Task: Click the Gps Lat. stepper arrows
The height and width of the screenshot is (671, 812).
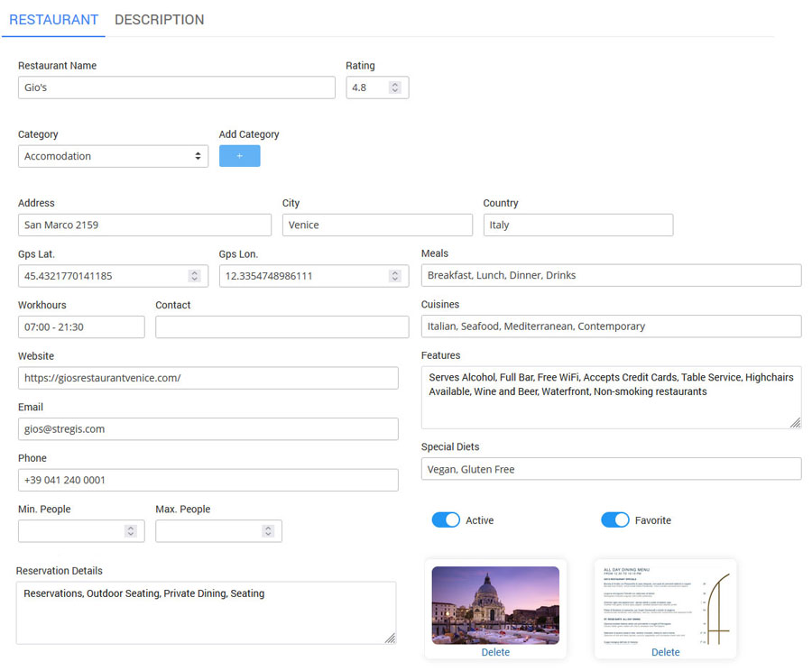Action: [194, 276]
